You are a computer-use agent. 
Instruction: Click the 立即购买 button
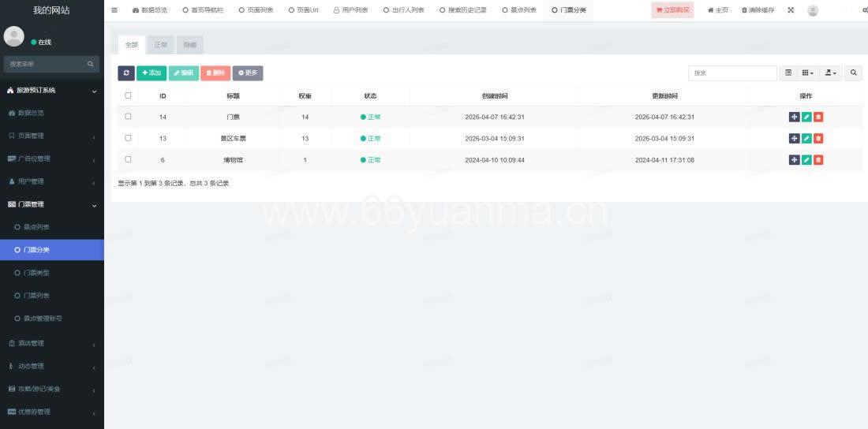(672, 10)
